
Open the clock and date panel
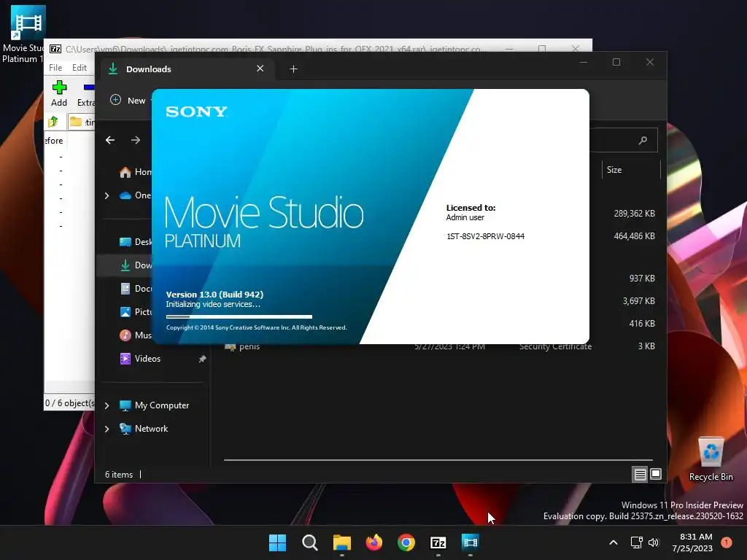point(692,542)
